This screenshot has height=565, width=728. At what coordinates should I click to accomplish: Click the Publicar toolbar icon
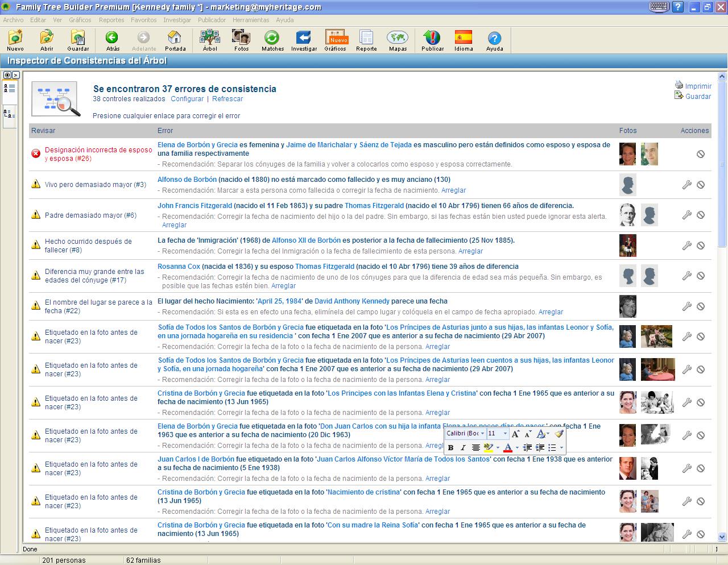[x=432, y=41]
